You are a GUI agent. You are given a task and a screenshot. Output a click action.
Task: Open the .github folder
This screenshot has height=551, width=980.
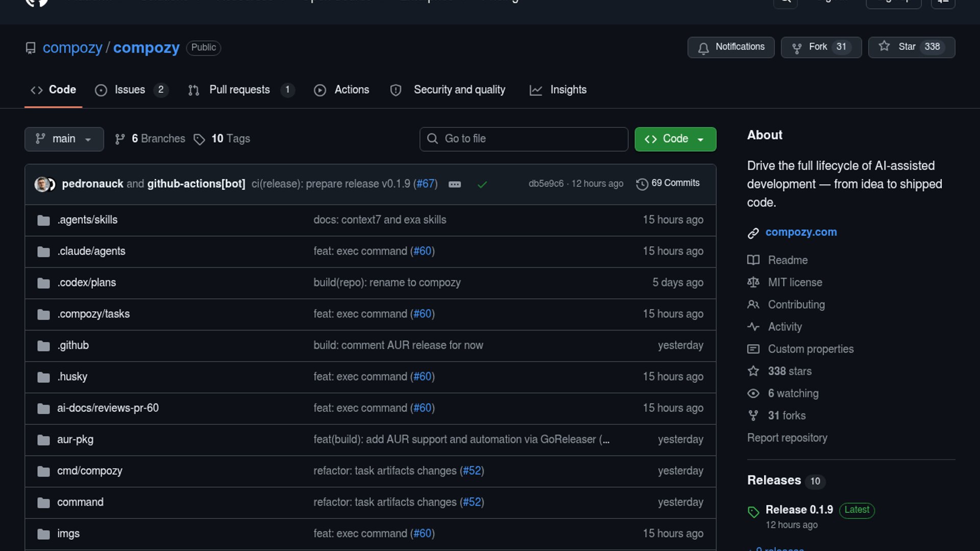pyautogui.click(x=73, y=345)
